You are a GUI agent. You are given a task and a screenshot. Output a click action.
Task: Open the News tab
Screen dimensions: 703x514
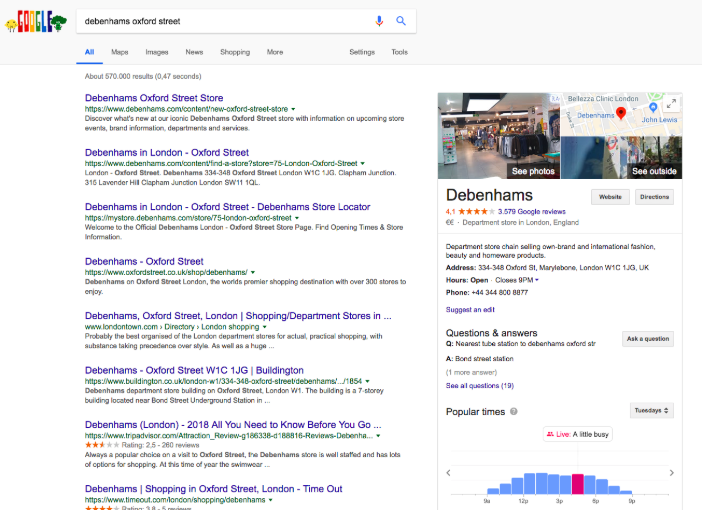(194, 52)
